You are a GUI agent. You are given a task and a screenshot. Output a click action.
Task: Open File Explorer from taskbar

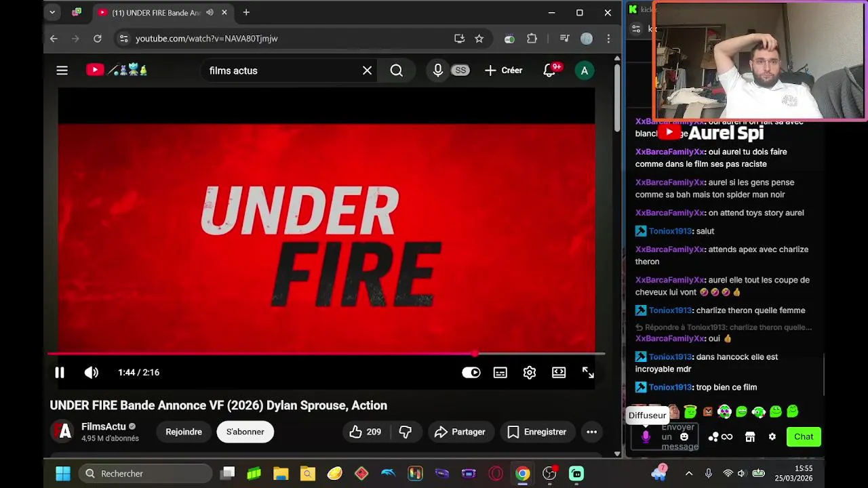(x=281, y=473)
